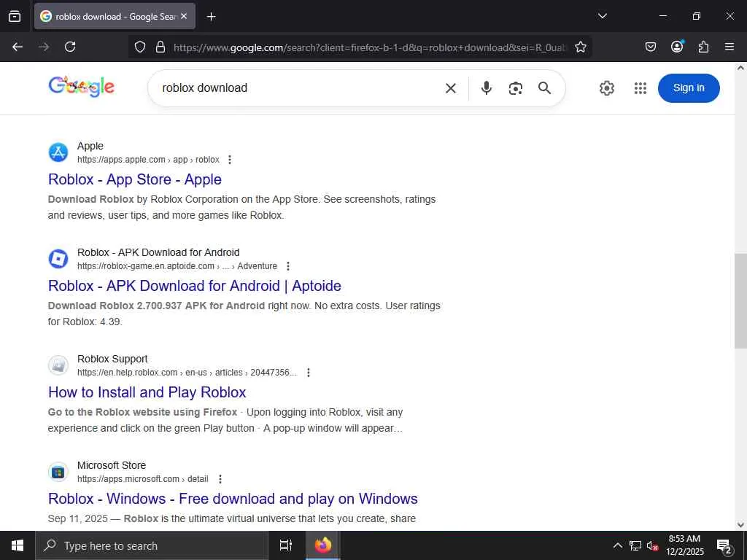Start voice search with microphone
Screen dimensions: 747x560
[486, 88]
